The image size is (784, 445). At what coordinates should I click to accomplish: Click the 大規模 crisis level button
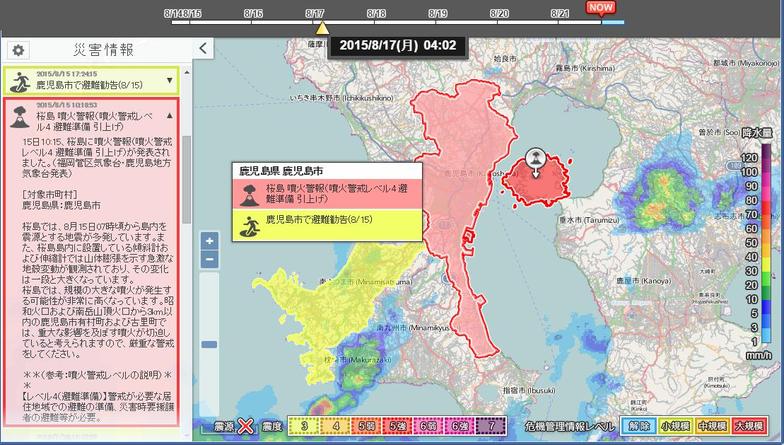[761, 426]
